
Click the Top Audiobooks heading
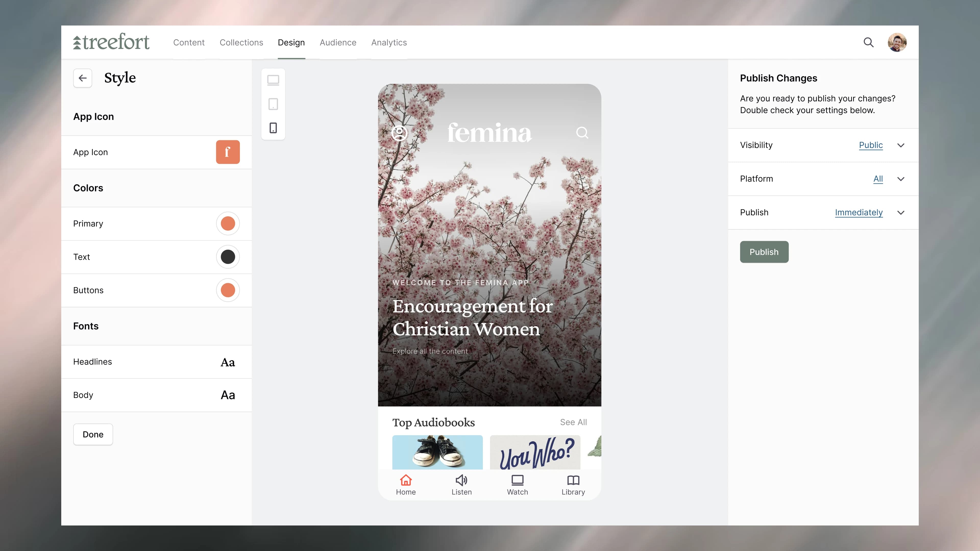tap(433, 422)
